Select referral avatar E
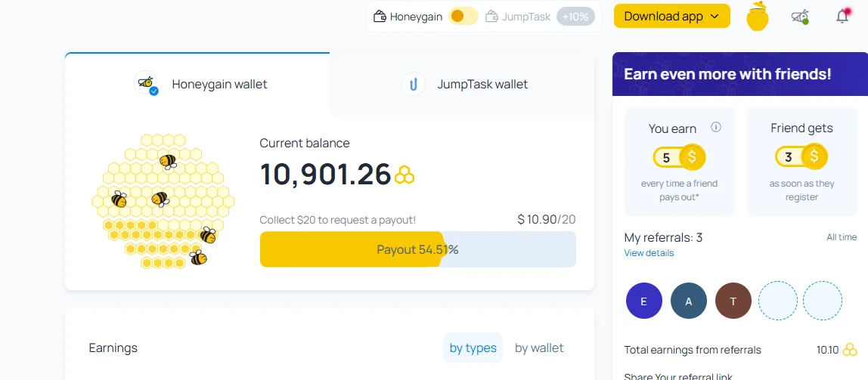This screenshot has height=380, width=868. (643, 301)
